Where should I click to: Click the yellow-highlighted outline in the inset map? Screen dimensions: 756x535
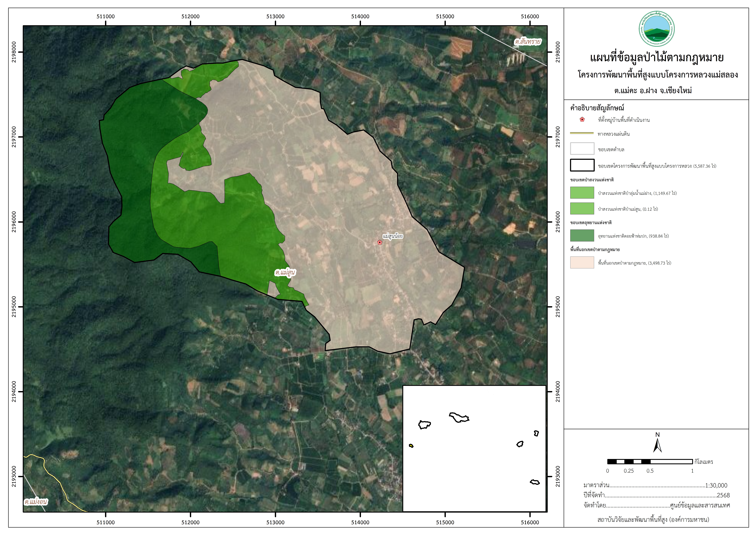(x=411, y=446)
